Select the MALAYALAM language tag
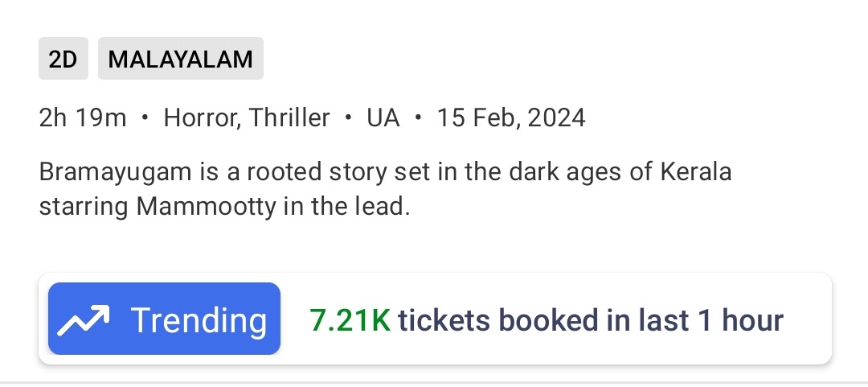868x387 pixels. coord(181,59)
